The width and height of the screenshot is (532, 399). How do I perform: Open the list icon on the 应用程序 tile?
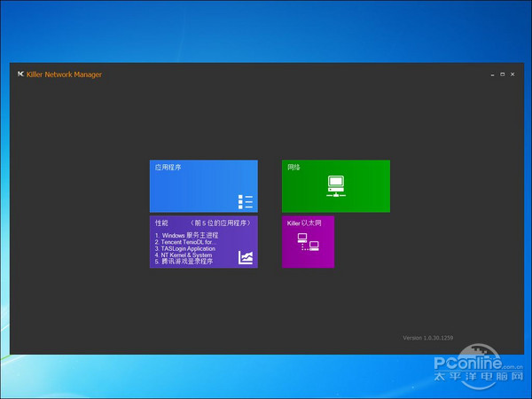pyautogui.click(x=246, y=201)
